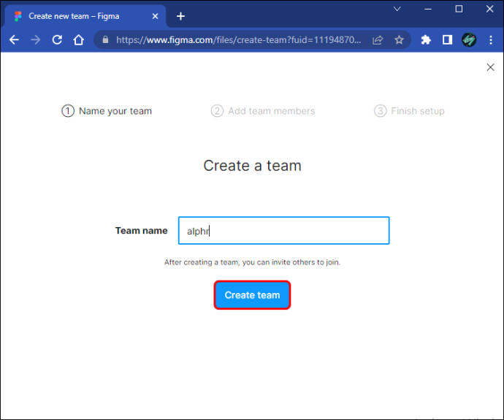Open the browser home page
This screenshot has width=504, height=420.
(x=78, y=40)
